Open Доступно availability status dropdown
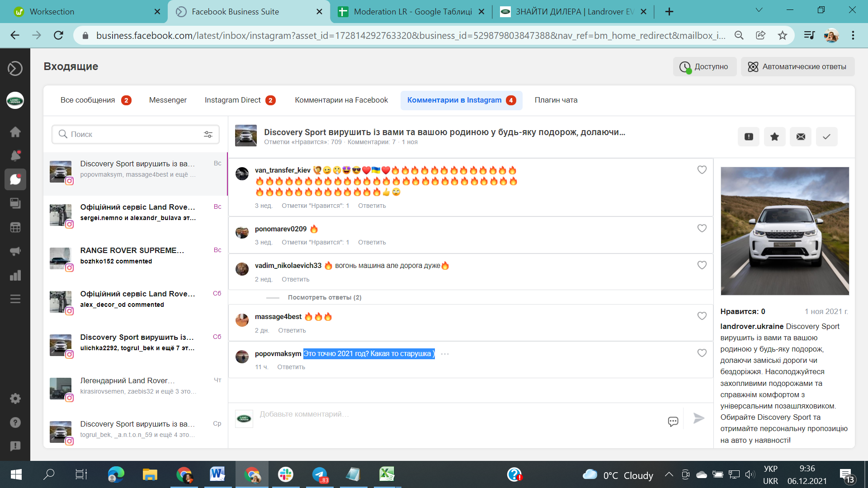Viewport: 868px width, 488px height. pos(705,67)
